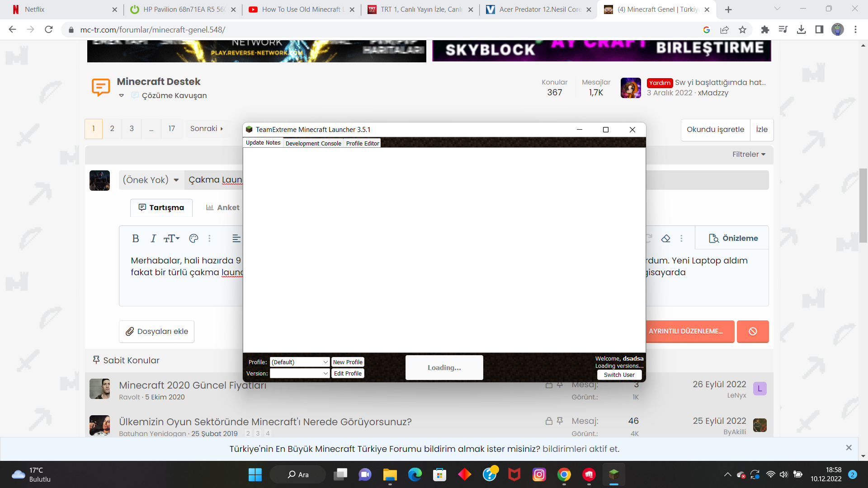868x488 pixels.
Task: Switch to the Acer Predator browser tab
Action: coord(538,9)
